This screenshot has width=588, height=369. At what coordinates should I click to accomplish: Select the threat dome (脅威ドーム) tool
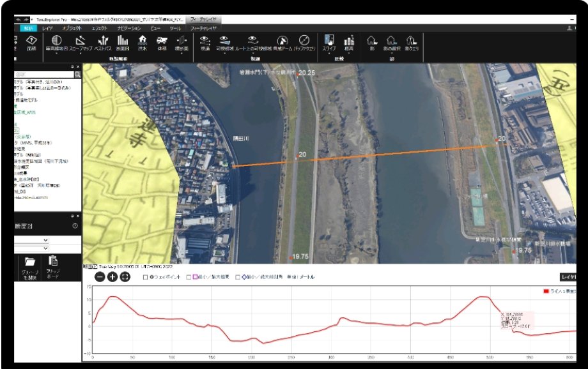coord(282,43)
